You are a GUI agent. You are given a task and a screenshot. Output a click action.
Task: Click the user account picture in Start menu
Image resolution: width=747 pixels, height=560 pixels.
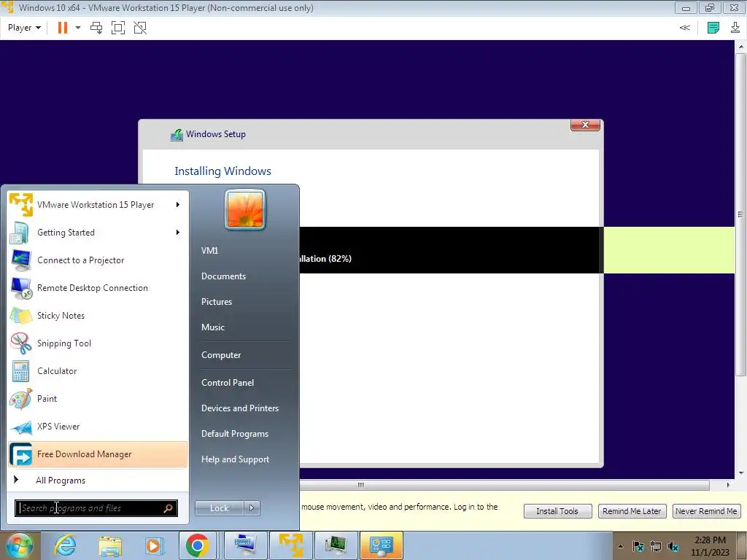click(x=245, y=209)
